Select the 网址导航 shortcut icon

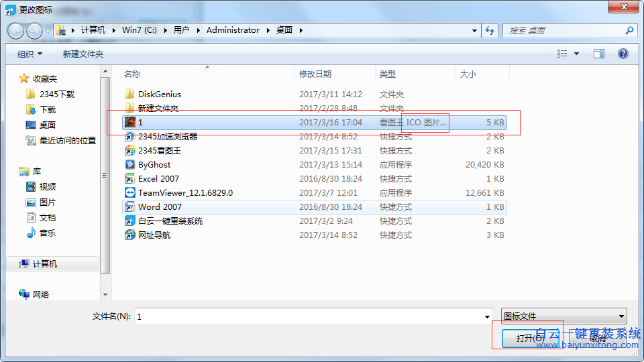click(x=129, y=235)
